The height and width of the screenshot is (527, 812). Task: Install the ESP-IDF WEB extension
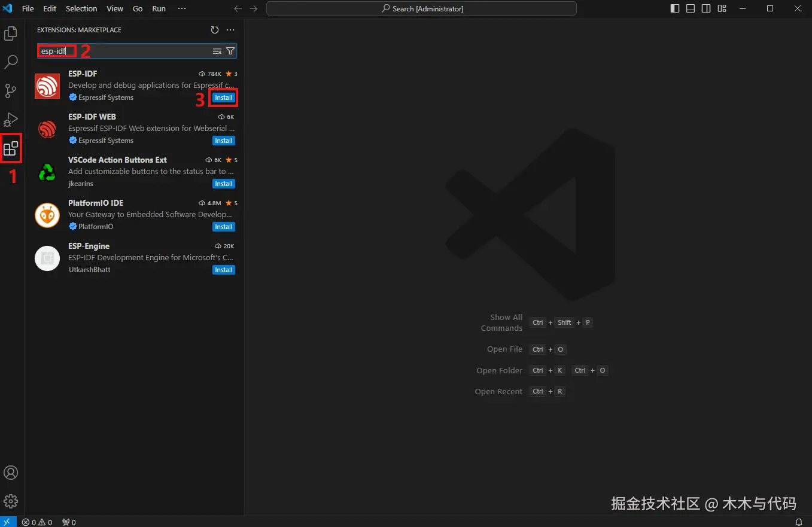pos(224,141)
